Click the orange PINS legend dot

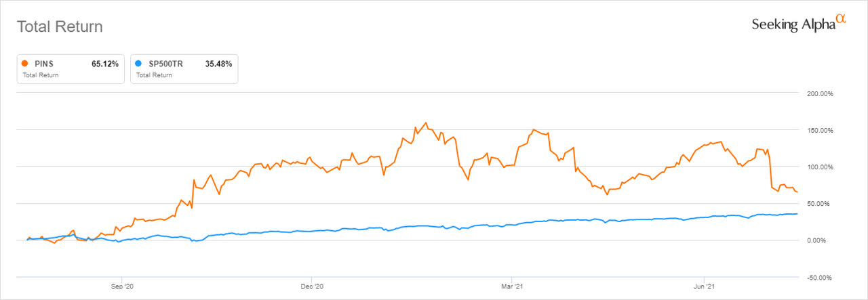tap(26, 64)
